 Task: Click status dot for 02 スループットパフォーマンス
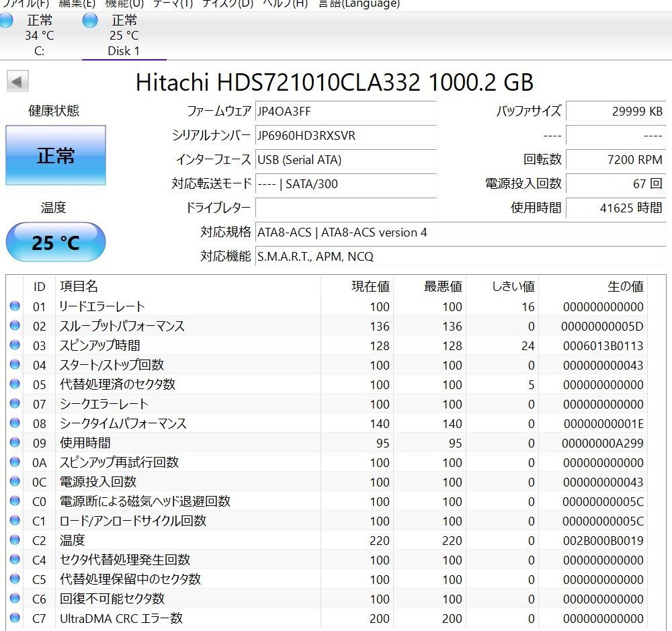[15, 325]
